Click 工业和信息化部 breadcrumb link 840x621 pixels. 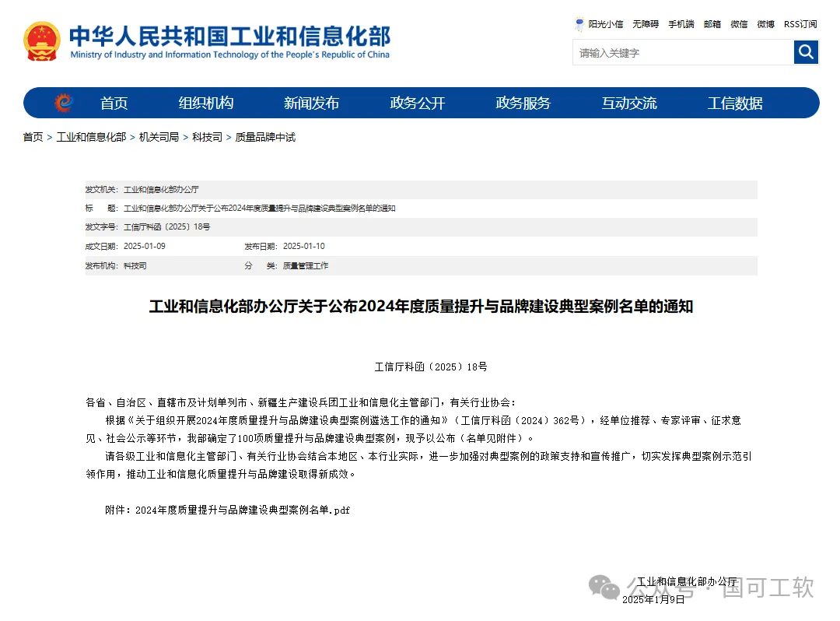(x=91, y=137)
